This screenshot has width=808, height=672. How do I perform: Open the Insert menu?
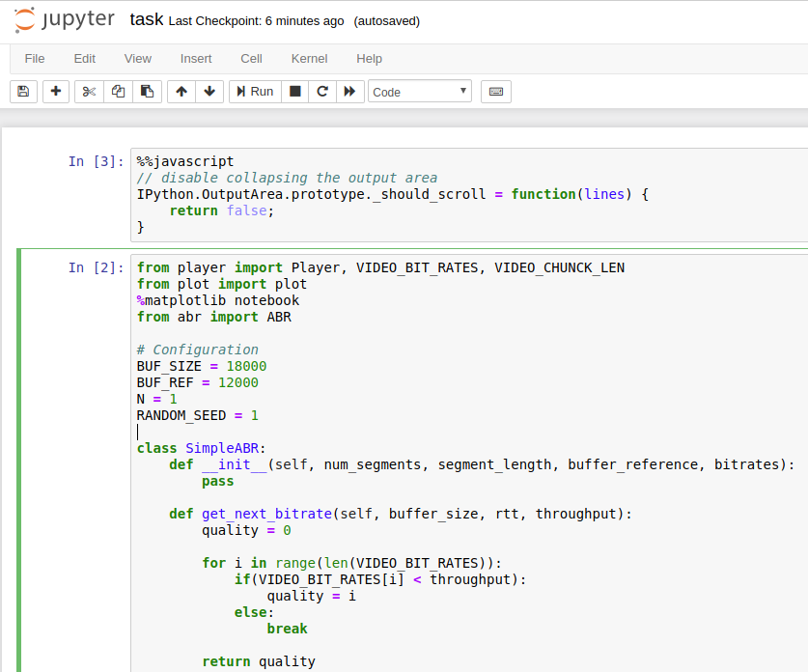point(196,59)
